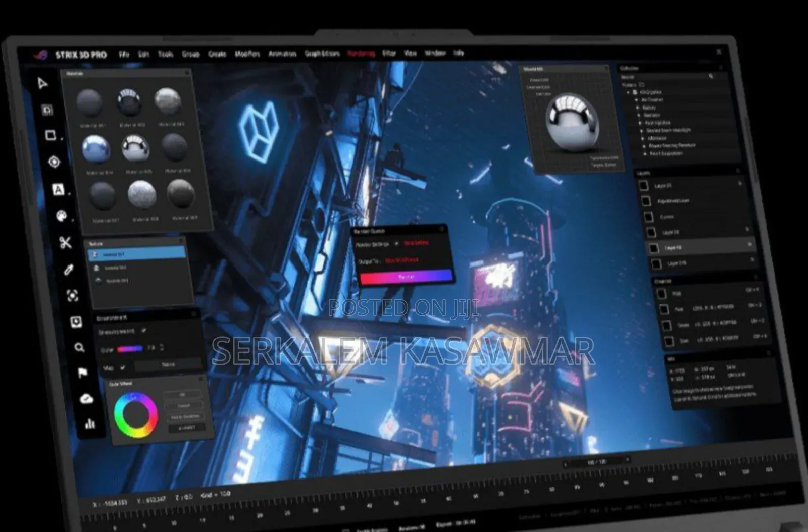Open the Modifiers menu
The height and width of the screenshot is (532, 808).
[247, 54]
